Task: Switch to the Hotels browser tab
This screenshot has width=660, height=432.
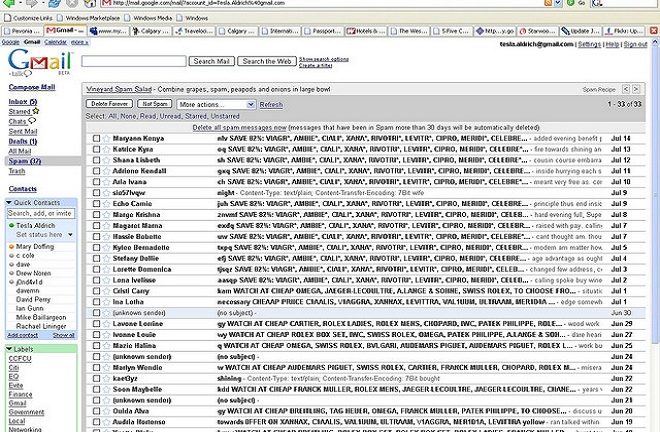Action: click(x=366, y=31)
